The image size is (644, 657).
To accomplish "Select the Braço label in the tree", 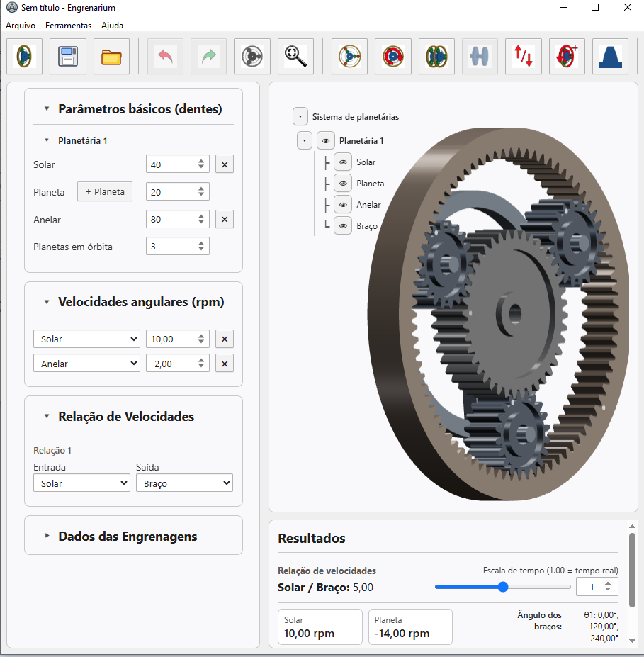I will [x=367, y=226].
